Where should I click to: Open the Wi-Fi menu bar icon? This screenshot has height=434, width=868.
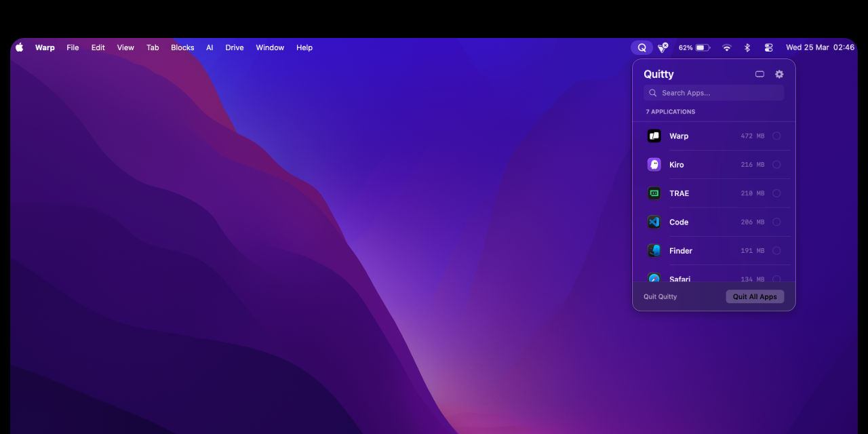pos(726,47)
